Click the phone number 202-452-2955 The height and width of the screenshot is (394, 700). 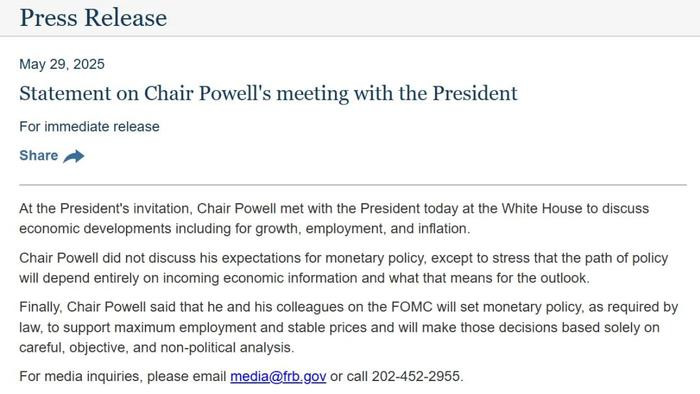pos(416,376)
